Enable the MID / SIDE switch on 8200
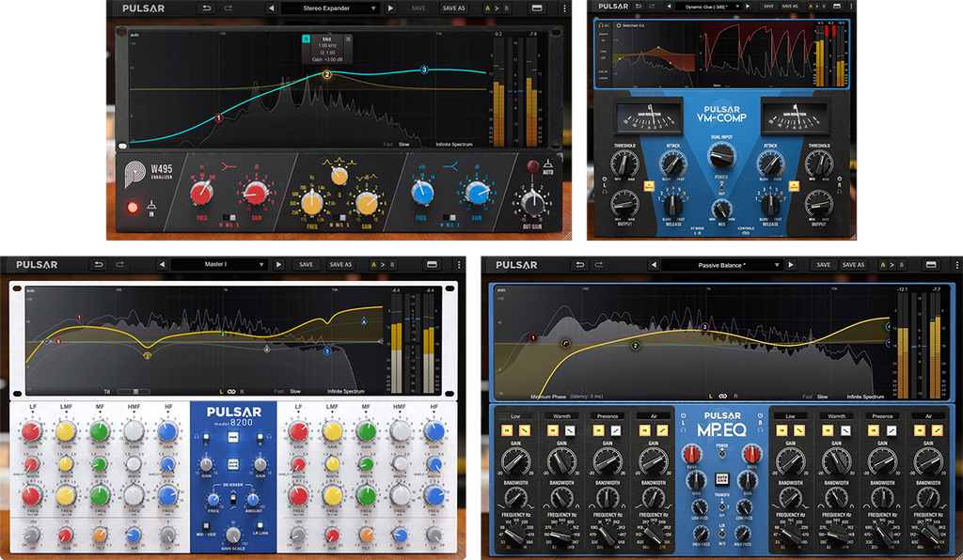963x560 pixels. click(204, 523)
